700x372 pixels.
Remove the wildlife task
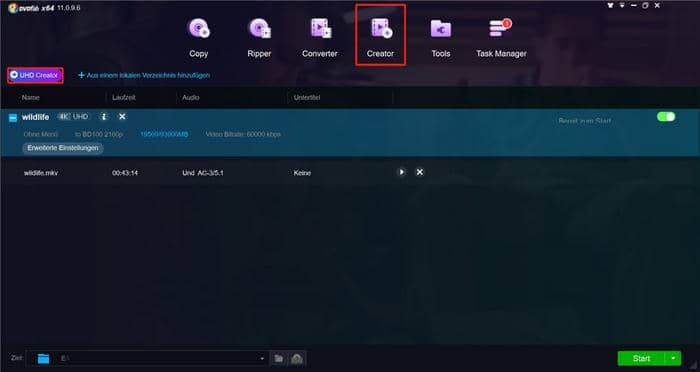(x=122, y=117)
